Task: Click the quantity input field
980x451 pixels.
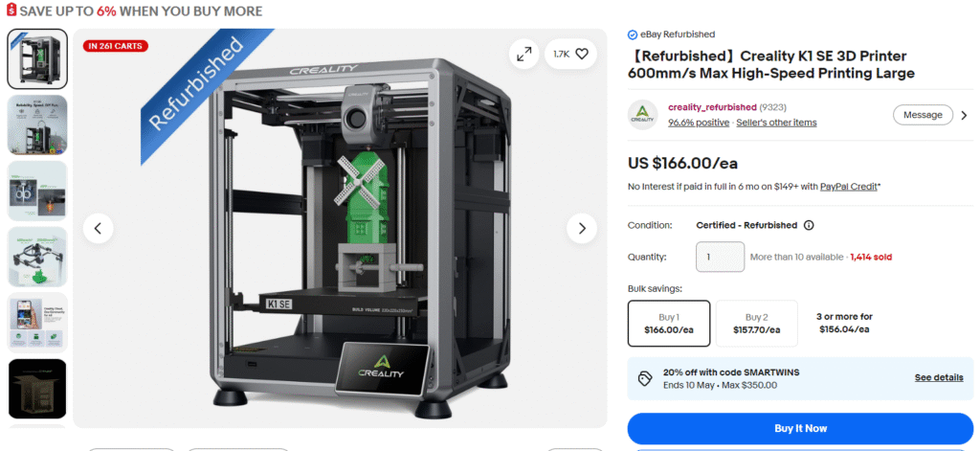Action: pos(720,257)
